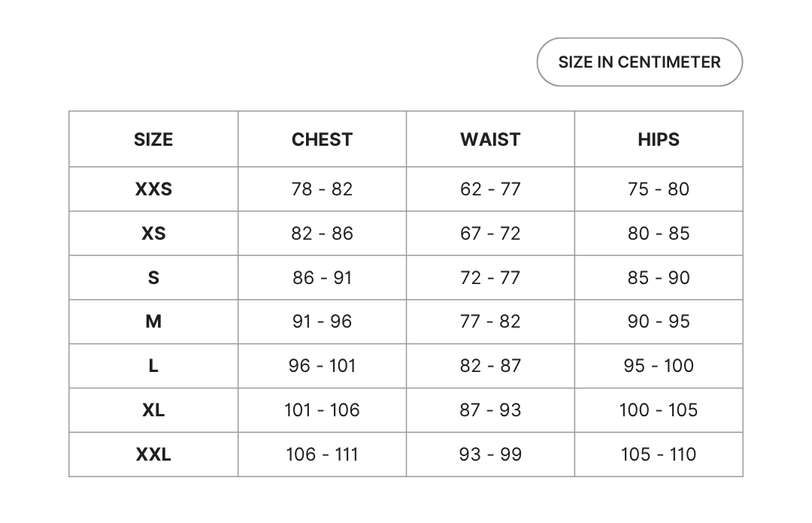Select the XXL size label
This screenshot has width=812, height=523.
coord(153,455)
